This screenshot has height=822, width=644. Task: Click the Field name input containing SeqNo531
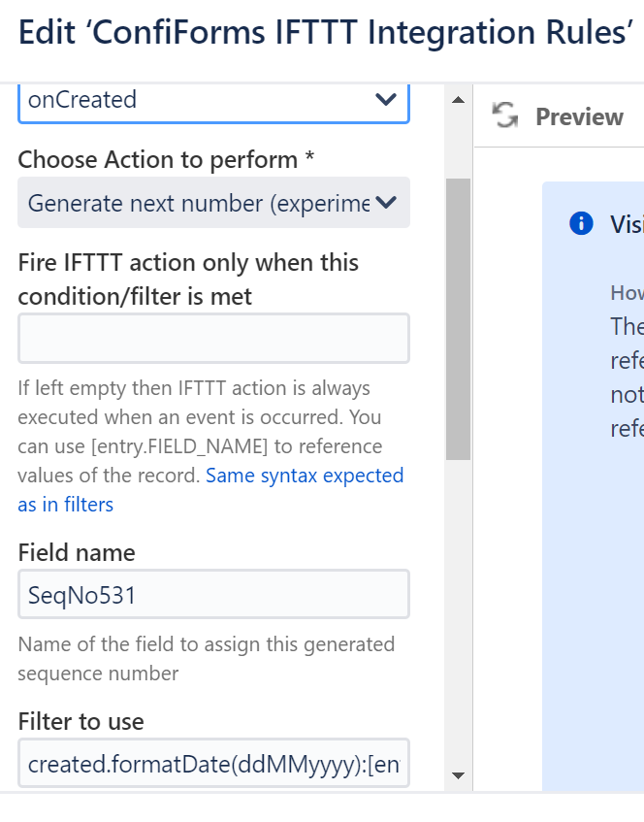pos(213,594)
